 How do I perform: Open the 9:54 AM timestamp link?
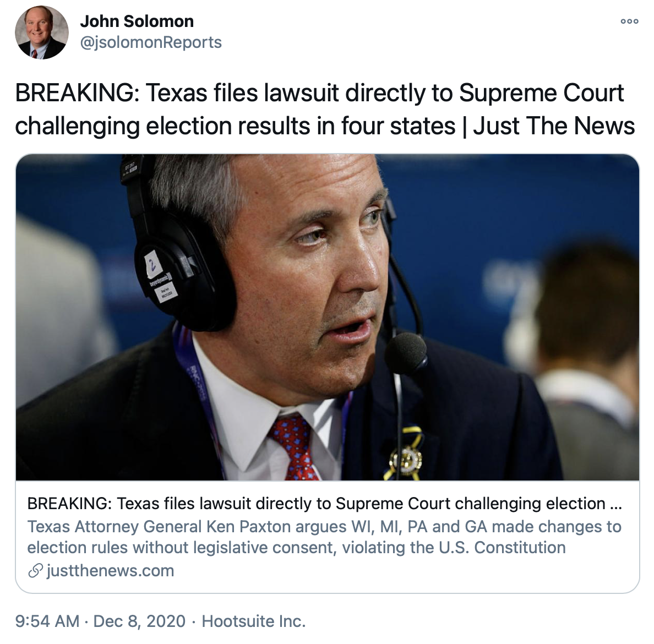coord(47,621)
